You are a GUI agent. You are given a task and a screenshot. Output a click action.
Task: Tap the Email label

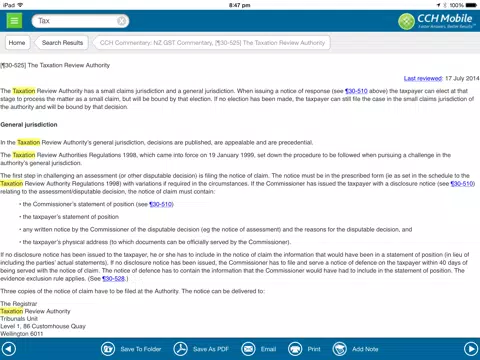pyautogui.click(x=268, y=349)
